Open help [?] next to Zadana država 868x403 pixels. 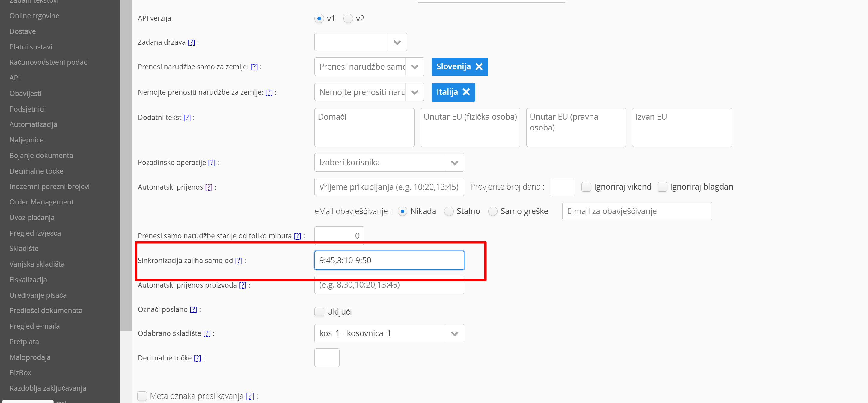191,43
